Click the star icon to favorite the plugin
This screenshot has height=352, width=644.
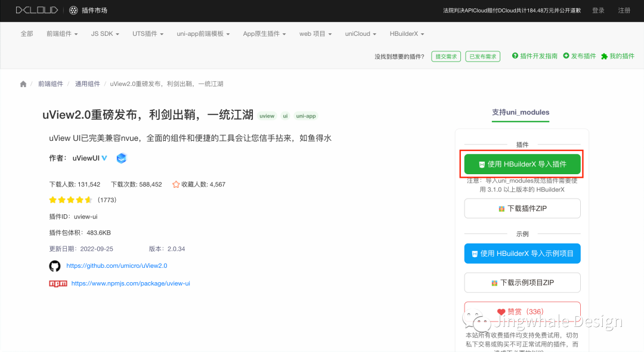[175, 184]
